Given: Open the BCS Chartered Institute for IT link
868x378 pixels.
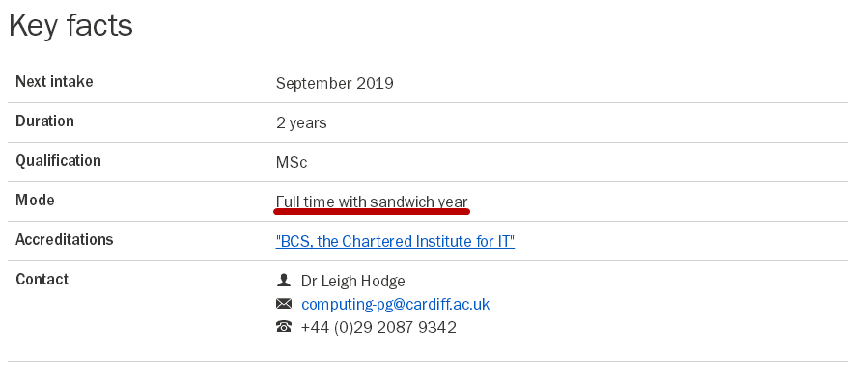Looking at the screenshot, I should [x=395, y=241].
